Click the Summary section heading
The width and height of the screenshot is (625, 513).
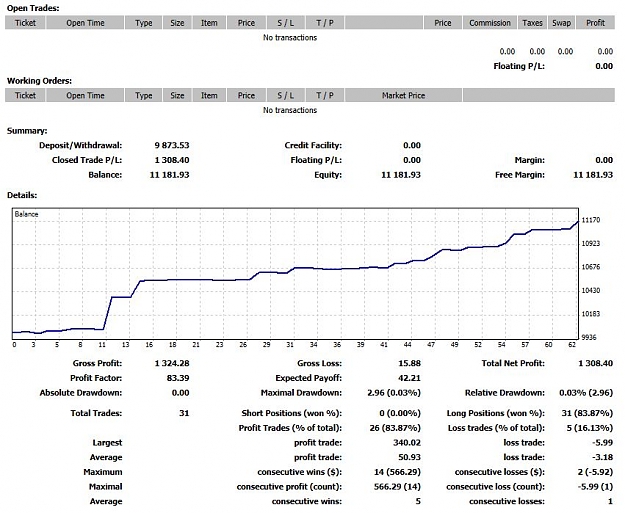(27, 131)
